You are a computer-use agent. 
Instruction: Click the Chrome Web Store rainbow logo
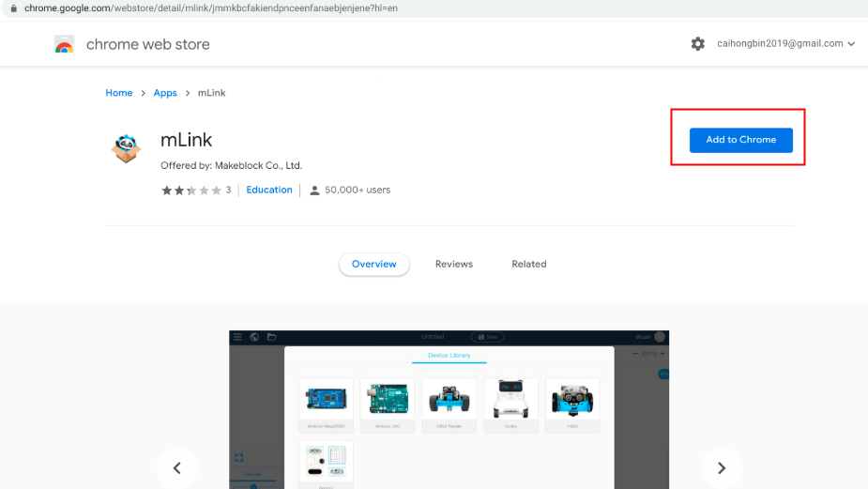(64, 44)
